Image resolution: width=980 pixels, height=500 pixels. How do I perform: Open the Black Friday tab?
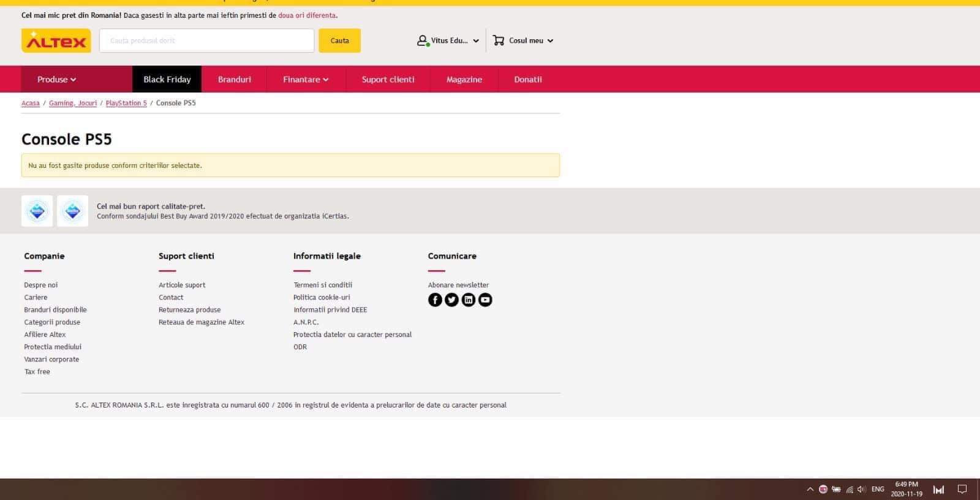[x=167, y=80]
